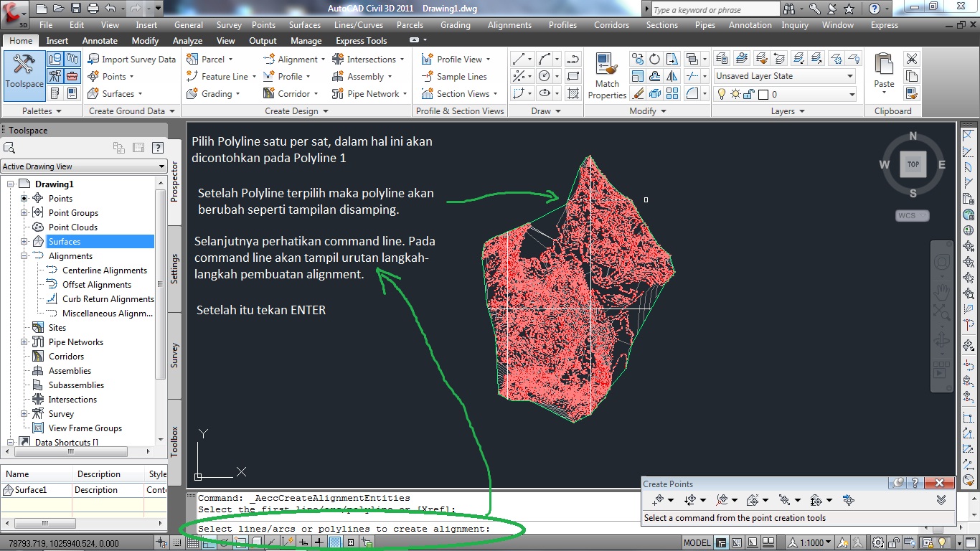Click the Cut icon in Clipboard panel
This screenshot has width=980, height=551.
912,59
